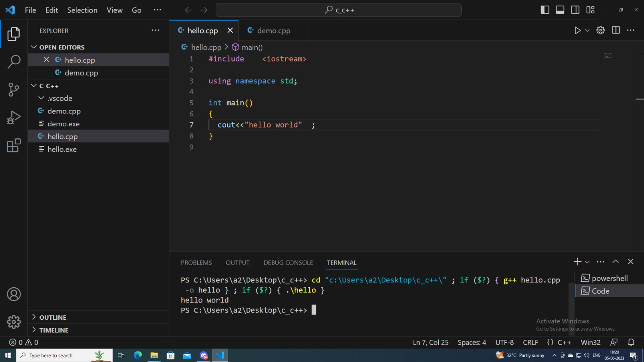Go back in navigation history
Image resolution: width=644 pixels, height=362 pixels.
point(188,10)
